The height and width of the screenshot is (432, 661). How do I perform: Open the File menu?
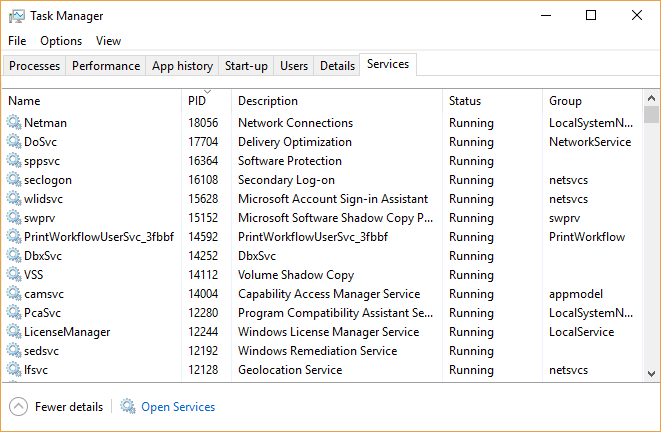[x=17, y=41]
